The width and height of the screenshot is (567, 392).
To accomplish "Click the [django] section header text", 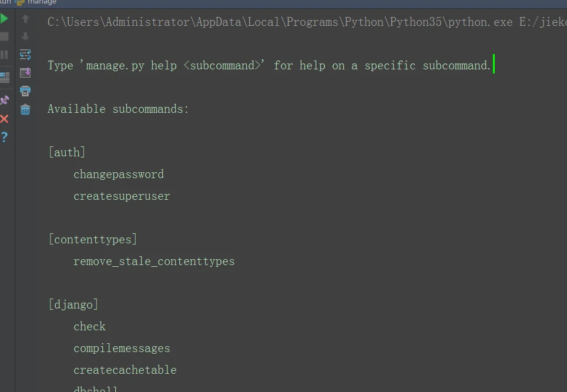I will 73,304.
